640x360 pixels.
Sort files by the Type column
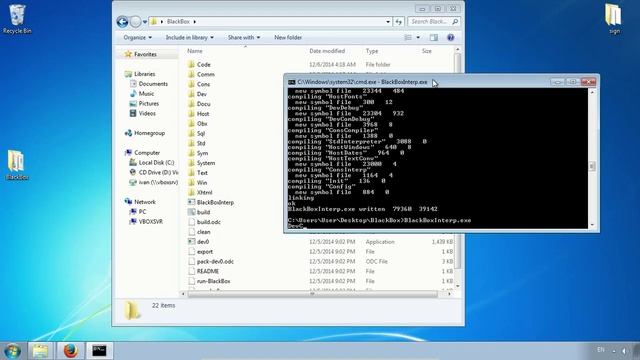click(x=372, y=51)
